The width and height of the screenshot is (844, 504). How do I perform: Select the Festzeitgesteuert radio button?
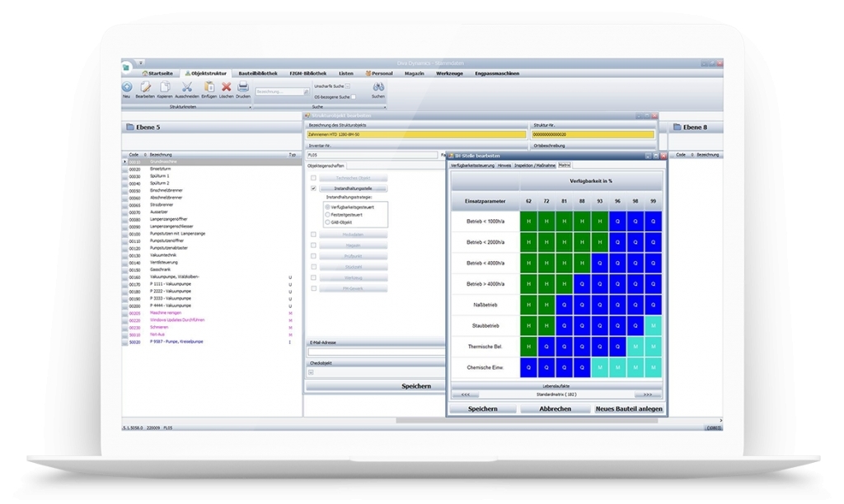click(x=327, y=215)
